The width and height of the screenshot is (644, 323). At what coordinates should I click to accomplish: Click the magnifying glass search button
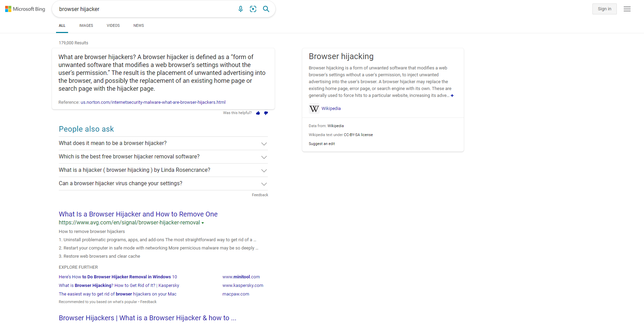click(266, 9)
